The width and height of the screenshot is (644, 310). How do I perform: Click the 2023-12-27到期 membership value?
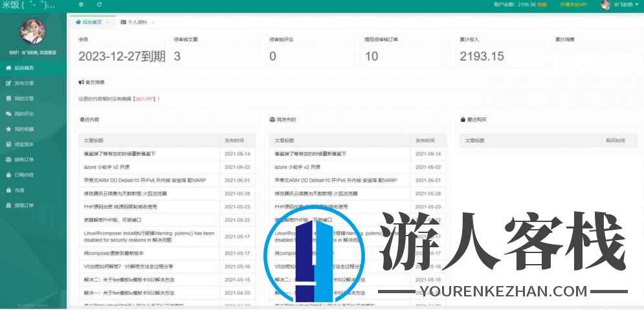122,57
